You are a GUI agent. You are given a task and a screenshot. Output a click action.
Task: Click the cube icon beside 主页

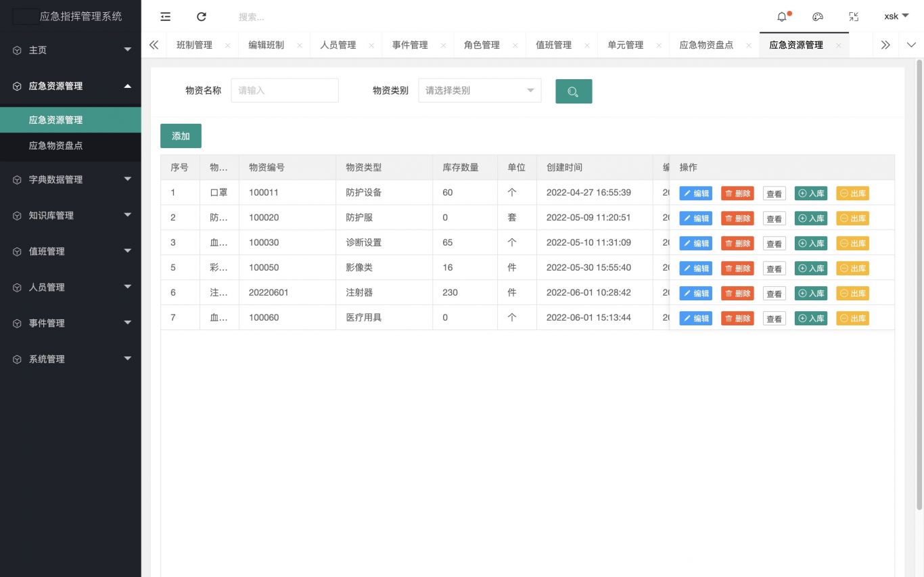[17, 50]
